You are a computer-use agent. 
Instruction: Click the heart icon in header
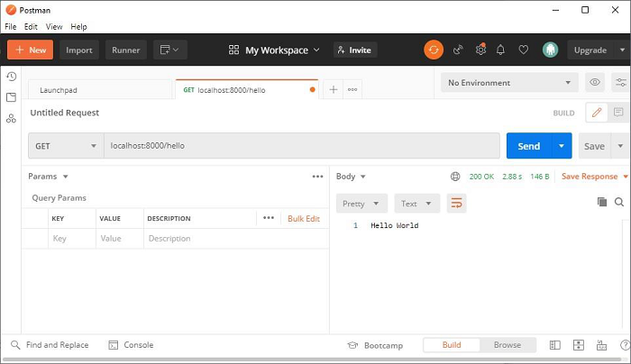point(523,50)
